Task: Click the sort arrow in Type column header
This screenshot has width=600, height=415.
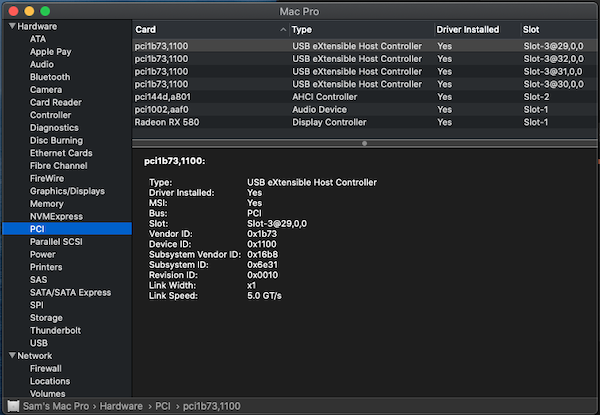Action: [x=282, y=30]
